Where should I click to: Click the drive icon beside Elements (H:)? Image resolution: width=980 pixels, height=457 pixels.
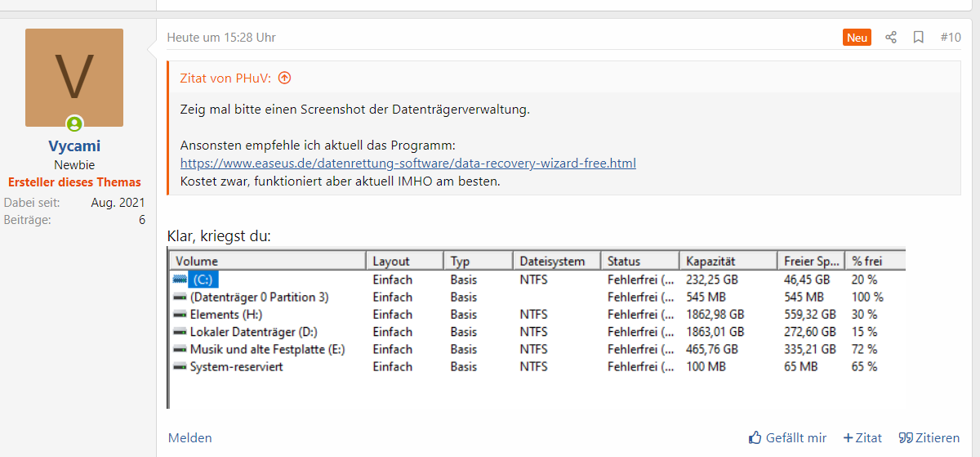point(180,314)
